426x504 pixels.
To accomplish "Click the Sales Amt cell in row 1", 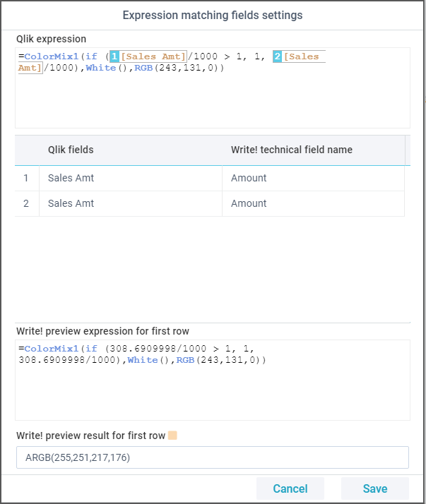I will [x=71, y=178].
